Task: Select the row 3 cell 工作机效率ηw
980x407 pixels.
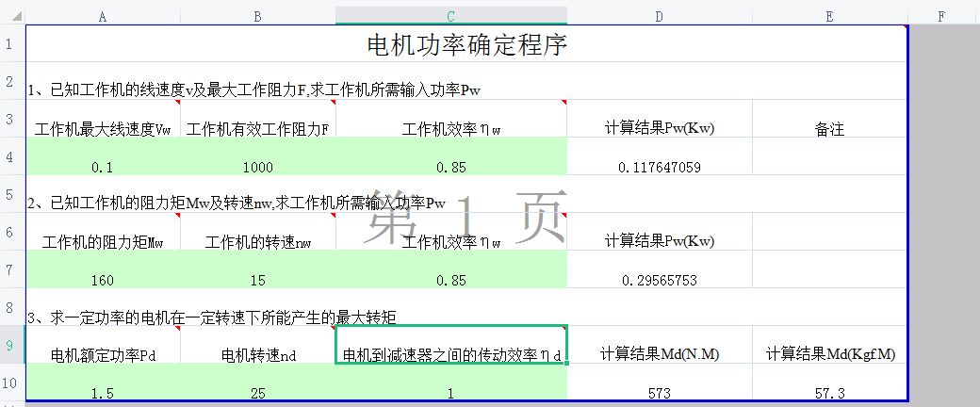Action: 451,118
